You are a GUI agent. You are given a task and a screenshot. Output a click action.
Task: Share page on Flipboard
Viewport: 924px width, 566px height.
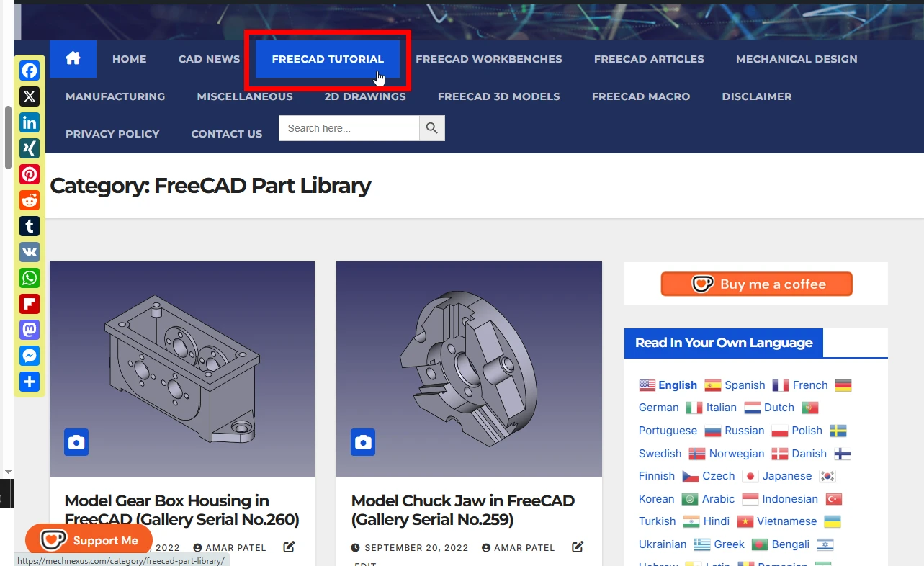[30, 304]
